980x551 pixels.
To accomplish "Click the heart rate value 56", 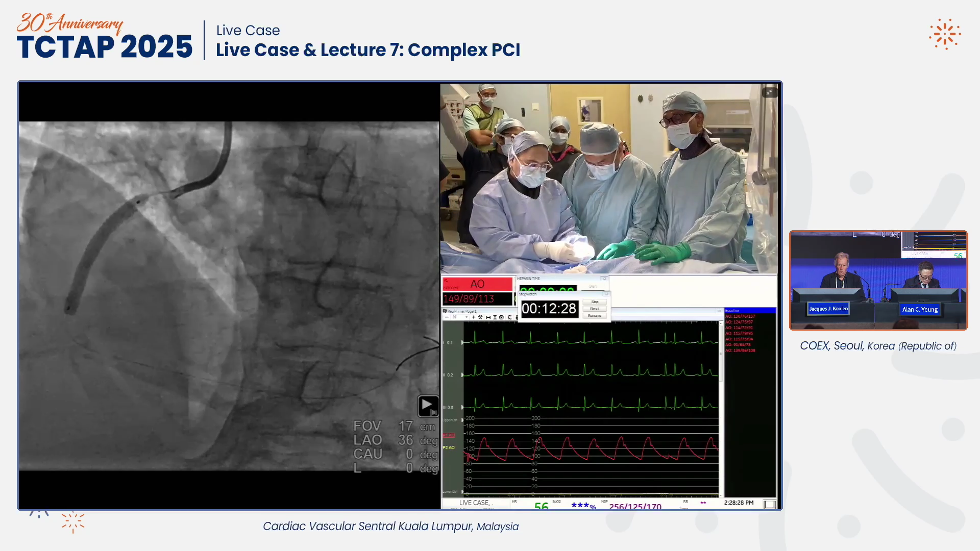I will point(541,506).
